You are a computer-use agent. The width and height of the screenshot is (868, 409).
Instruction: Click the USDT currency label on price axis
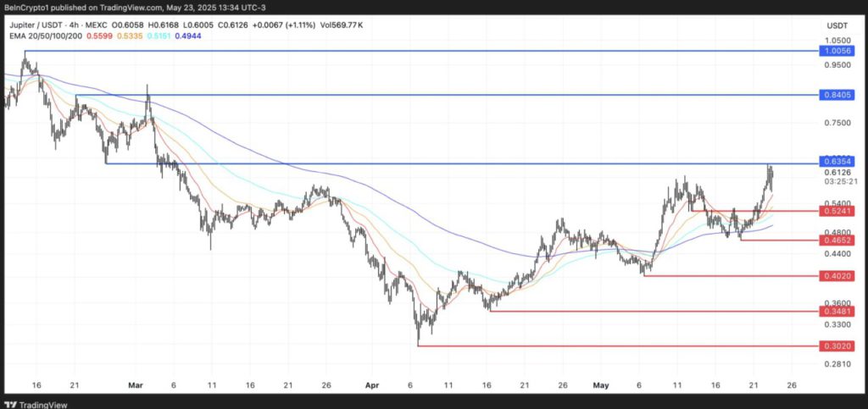[837, 26]
